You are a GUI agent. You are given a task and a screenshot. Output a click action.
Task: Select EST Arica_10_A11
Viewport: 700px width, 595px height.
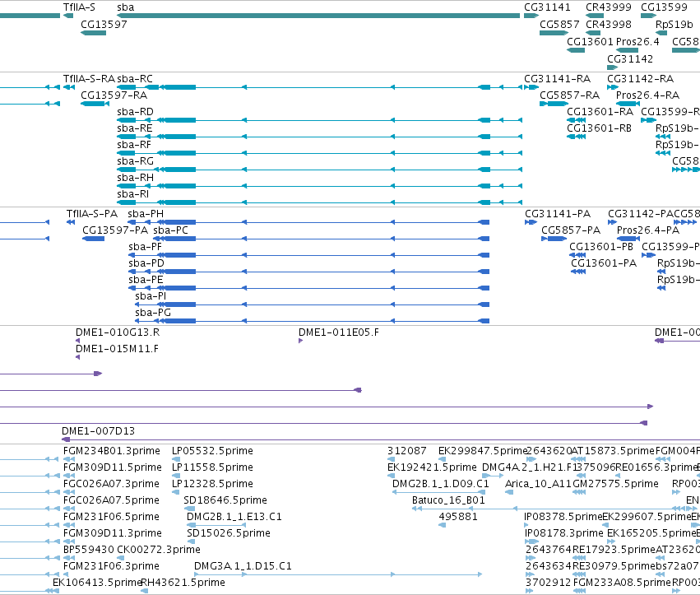[539, 484]
